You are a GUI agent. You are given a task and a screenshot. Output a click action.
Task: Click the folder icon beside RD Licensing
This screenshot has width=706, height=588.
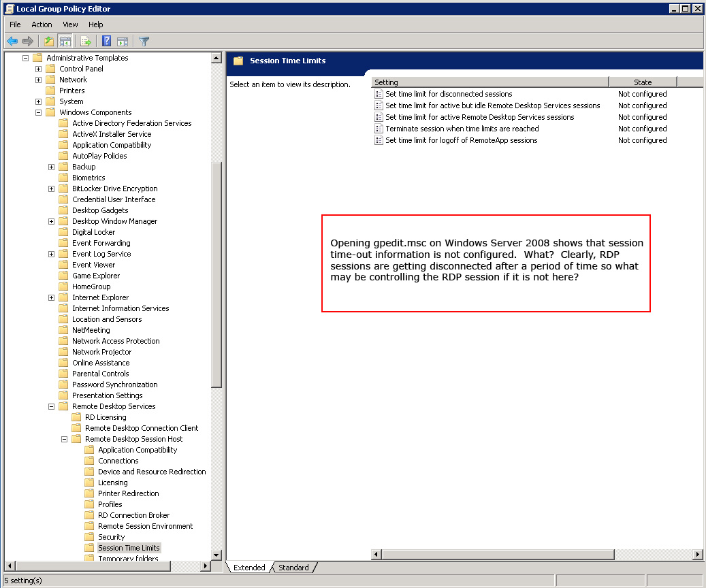pyautogui.click(x=76, y=417)
